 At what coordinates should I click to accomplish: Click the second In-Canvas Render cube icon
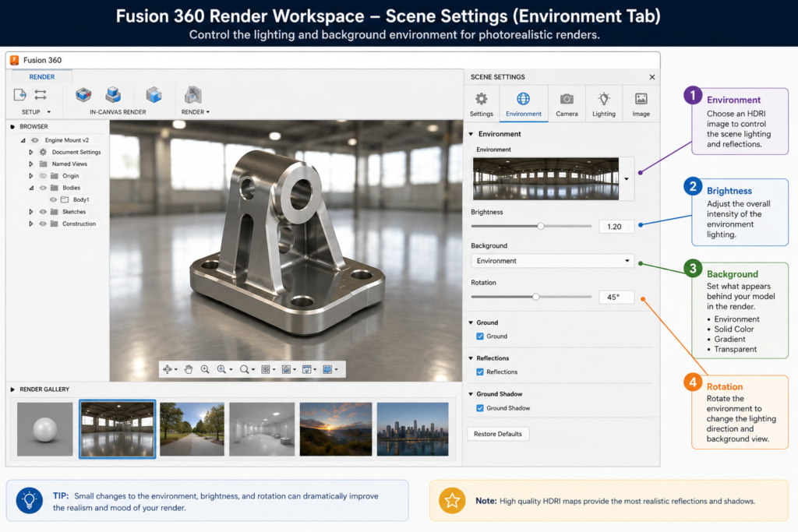tap(113, 94)
